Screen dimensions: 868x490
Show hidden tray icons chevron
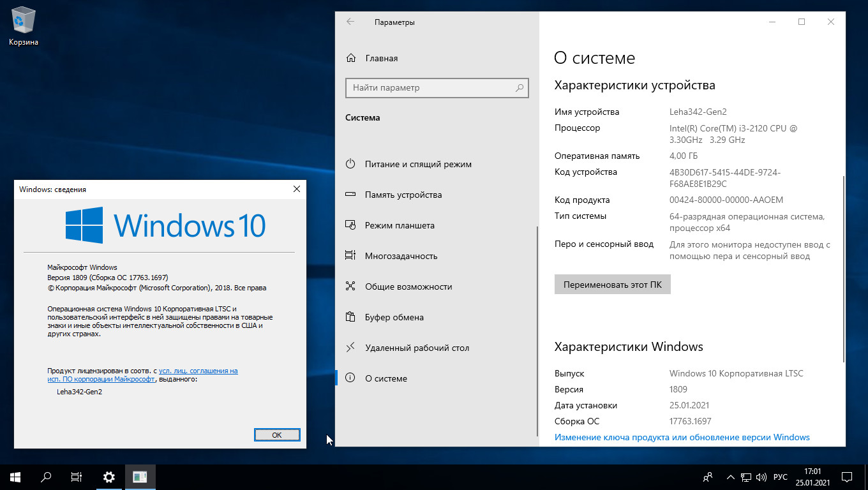coord(730,477)
